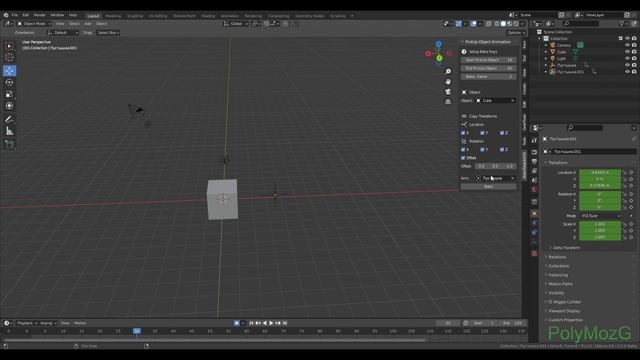Open the Global transform orientation dropdown
Image resolution: width=640 pixels, height=360 pixels.
click(x=236, y=24)
